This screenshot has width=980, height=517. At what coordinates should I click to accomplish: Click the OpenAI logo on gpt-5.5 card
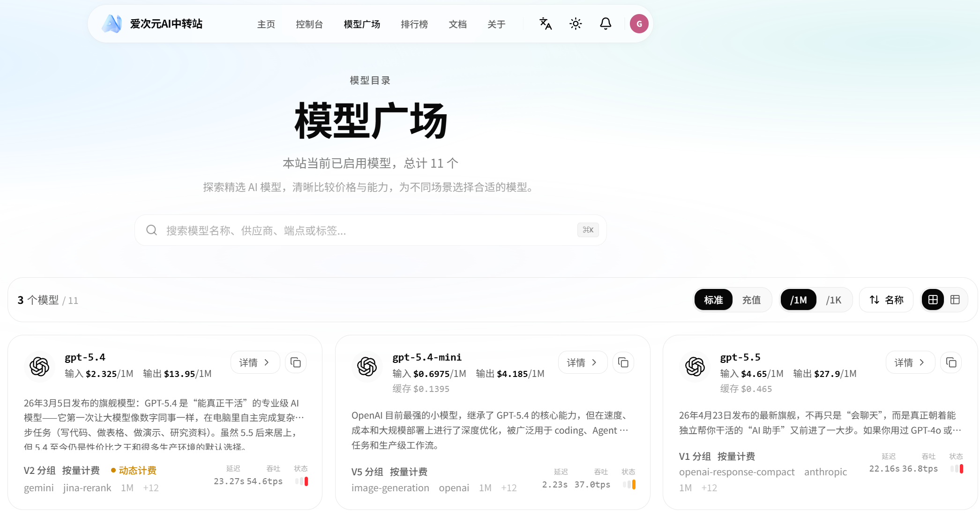(x=695, y=366)
